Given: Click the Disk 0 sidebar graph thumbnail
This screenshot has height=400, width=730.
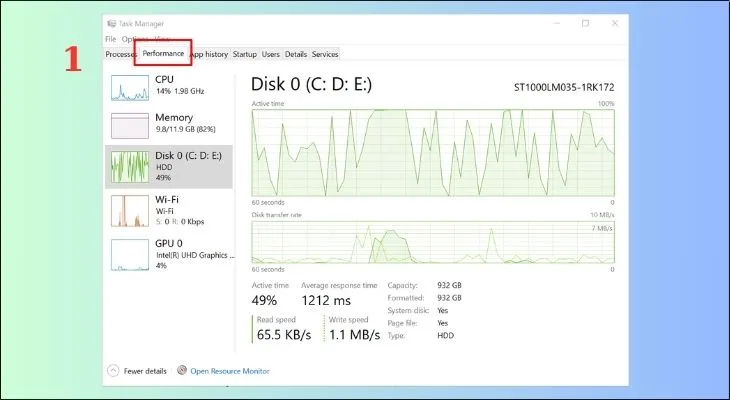Looking at the screenshot, I should pos(129,166).
